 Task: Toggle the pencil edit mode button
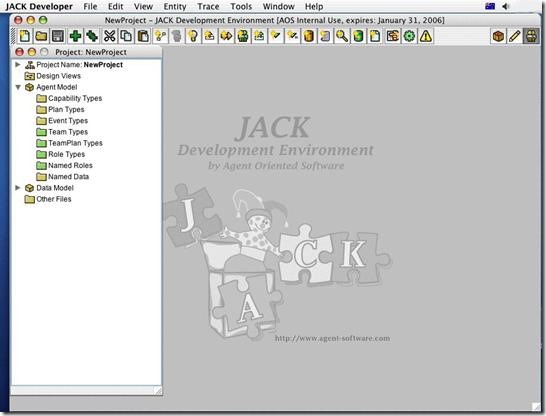(x=515, y=36)
